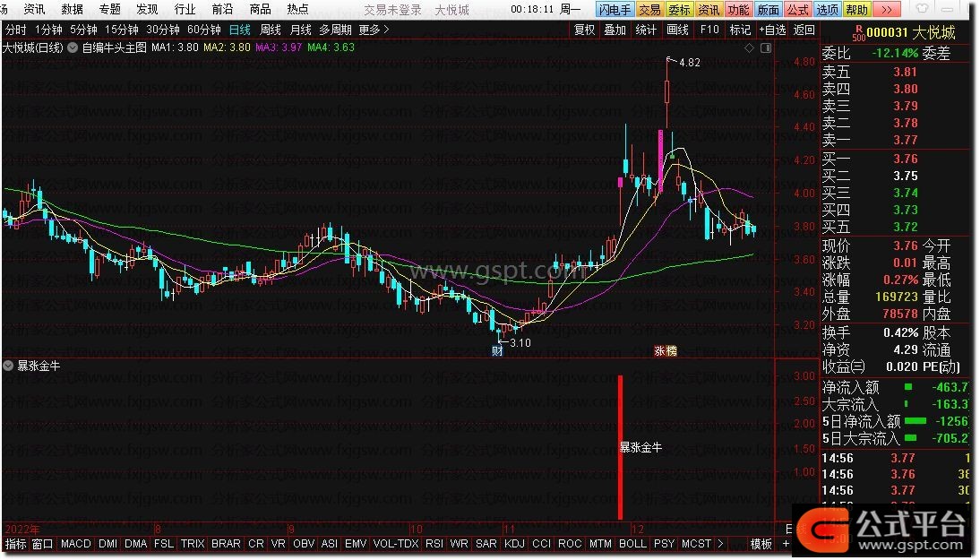Open the 画线 drawing tools
The height and width of the screenshot is (560, 980).
[677, 30]
